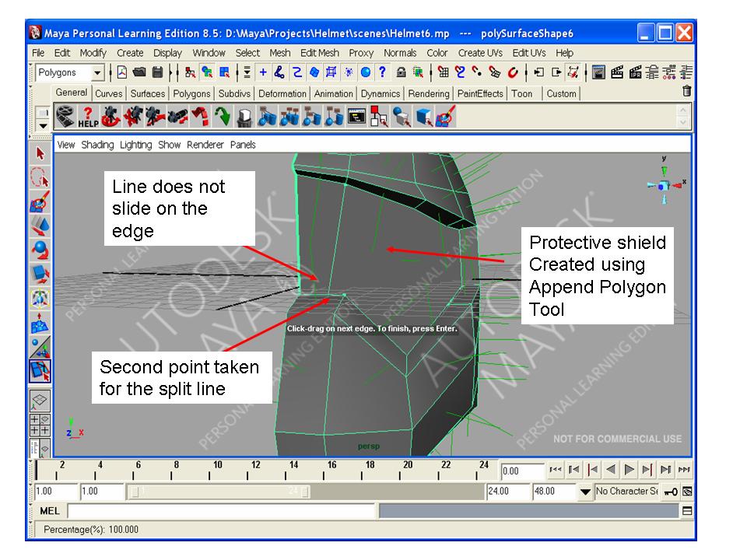Switch to the Rendering shelf tab
This screenshot has height=560, width=747.
click(x=428, y=94)
